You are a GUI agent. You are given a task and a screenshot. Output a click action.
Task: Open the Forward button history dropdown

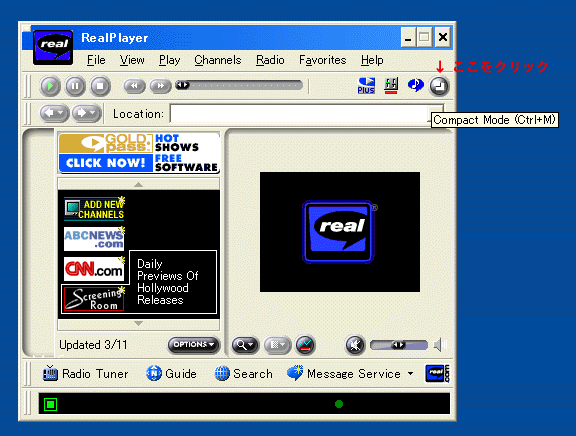pyautogui.click(x=93, y=113)
